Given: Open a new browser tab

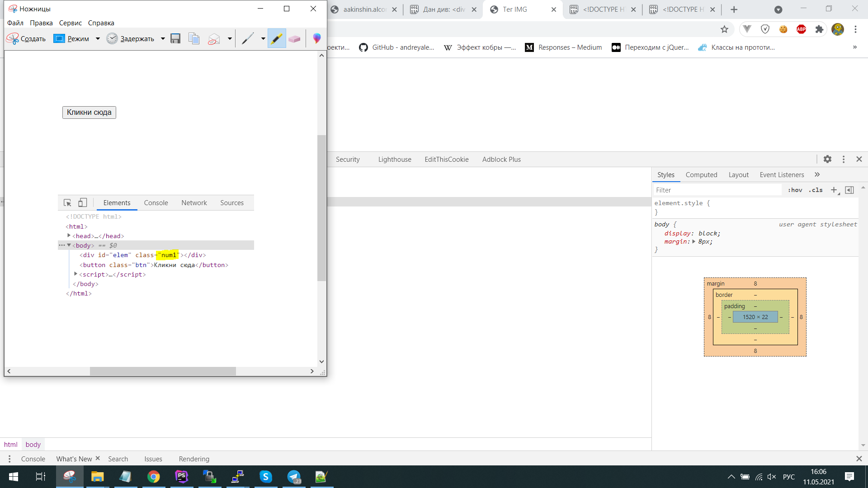Looking at the screenshot, I should point(734,9).
